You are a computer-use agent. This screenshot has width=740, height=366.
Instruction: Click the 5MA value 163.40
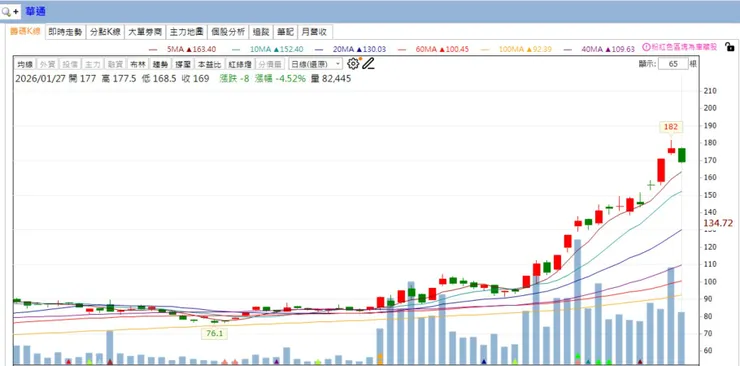click(204, 49)
